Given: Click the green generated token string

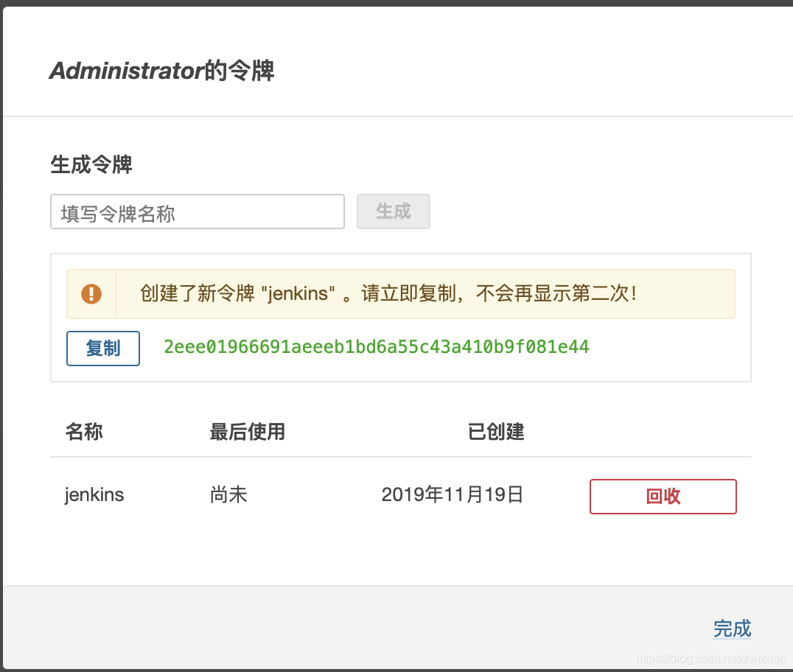Looking at the screenshot, I should [377, 347].
